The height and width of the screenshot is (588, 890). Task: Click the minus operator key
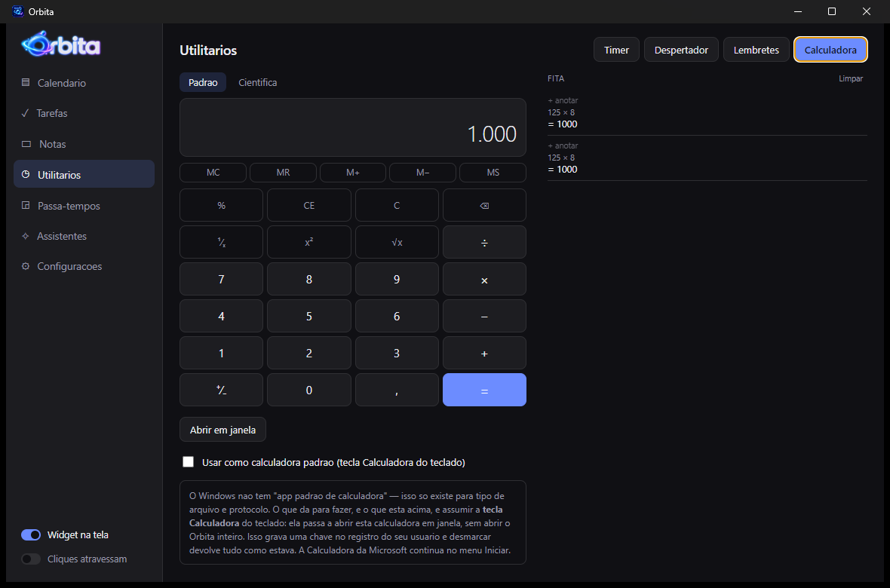(x=484, y=316)
